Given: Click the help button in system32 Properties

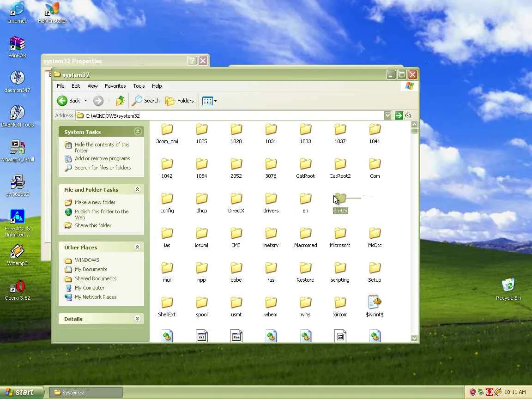Looking at the screenshot, I should pyautogui.click(x=192, y=61).
